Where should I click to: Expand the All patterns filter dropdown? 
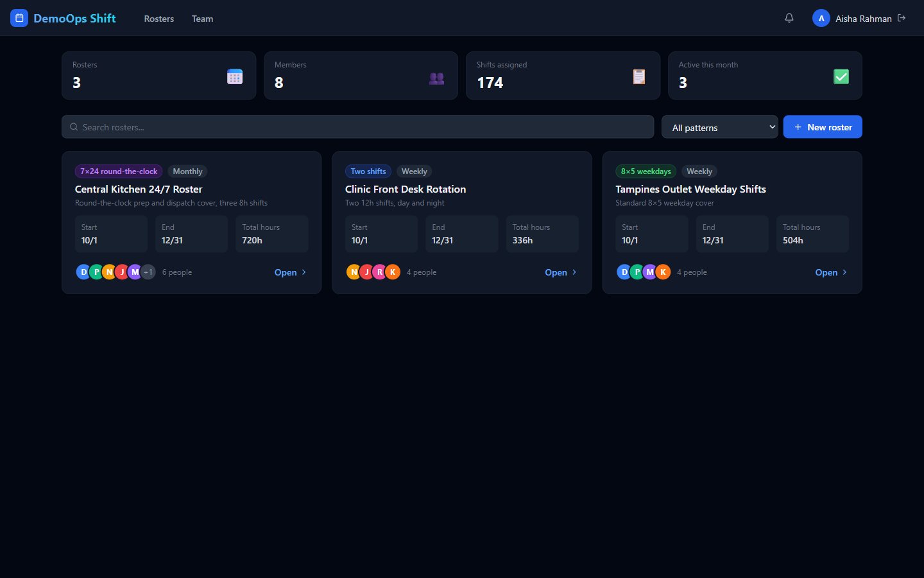pos(720,127)
